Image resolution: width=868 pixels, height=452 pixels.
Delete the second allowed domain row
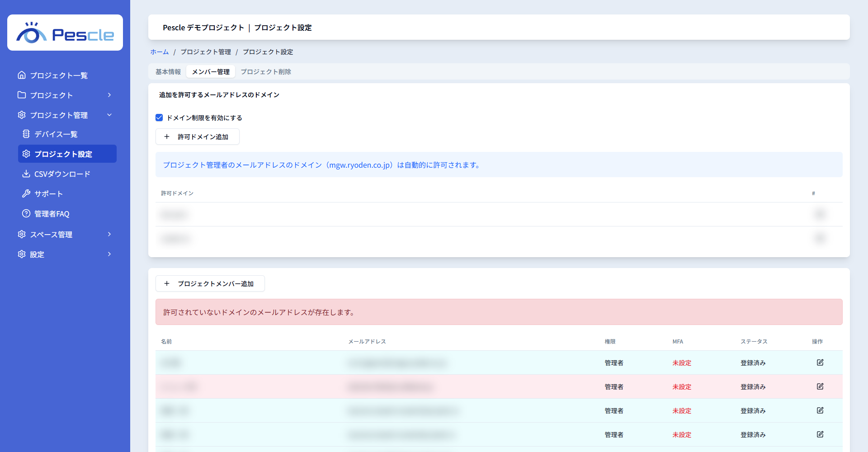(x=820, y=238)
